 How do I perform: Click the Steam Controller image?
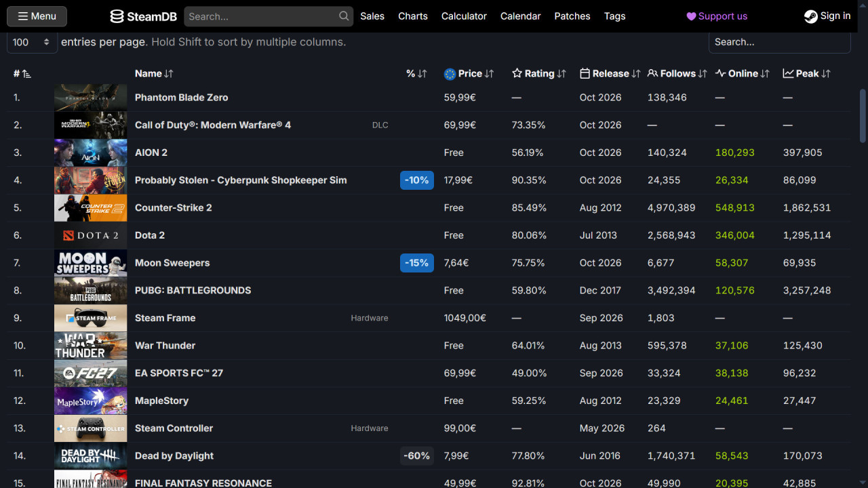tap(90, 428)
